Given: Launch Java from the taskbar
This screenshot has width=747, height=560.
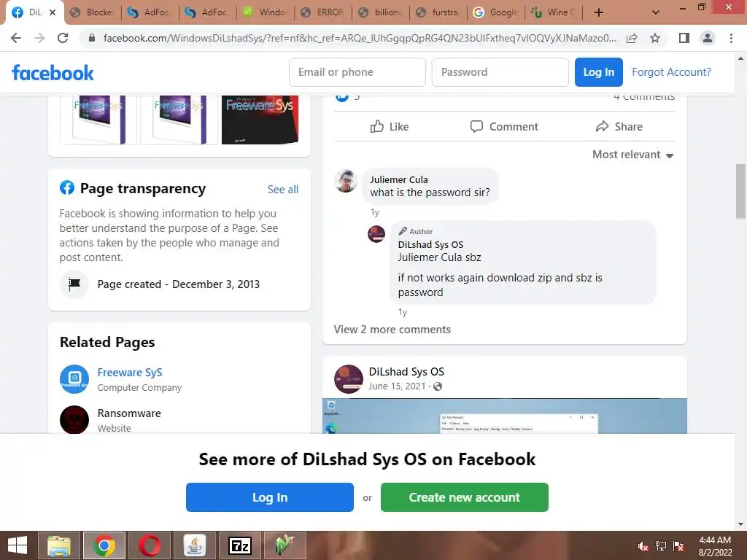Looking at the screenshot, I should pos(194,545).
